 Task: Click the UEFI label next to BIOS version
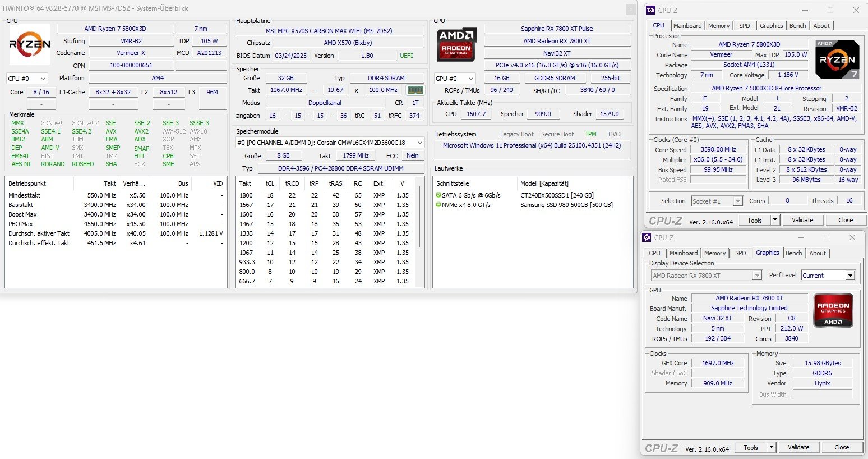pyautogui.click(x=407, y=56)
